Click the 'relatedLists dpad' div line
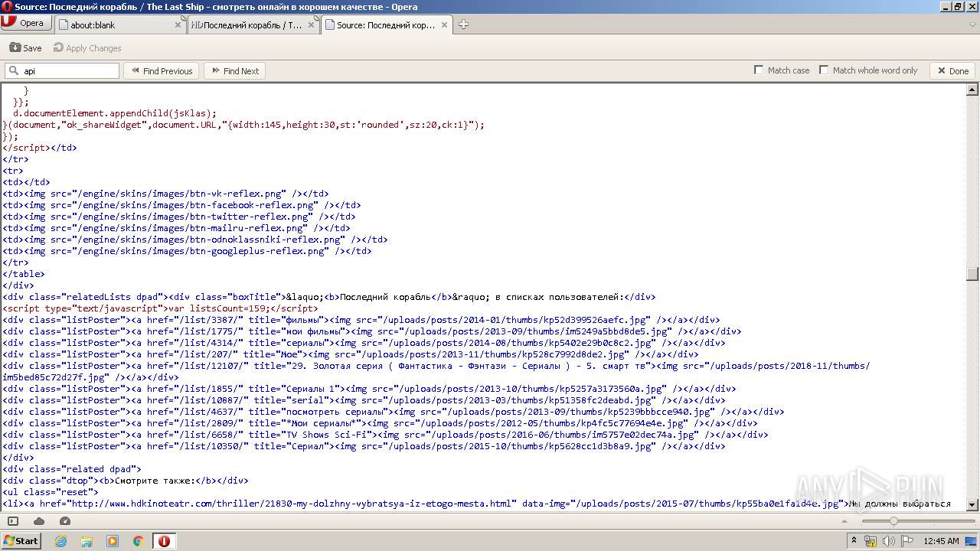This screenshot has height=551, width=980. [x=329, y=297]
